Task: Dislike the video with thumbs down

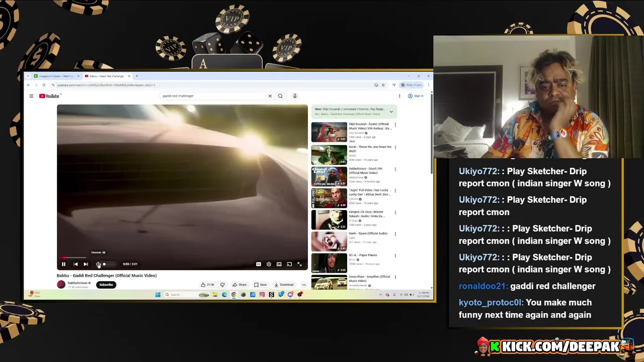Action: coord(222,285)
